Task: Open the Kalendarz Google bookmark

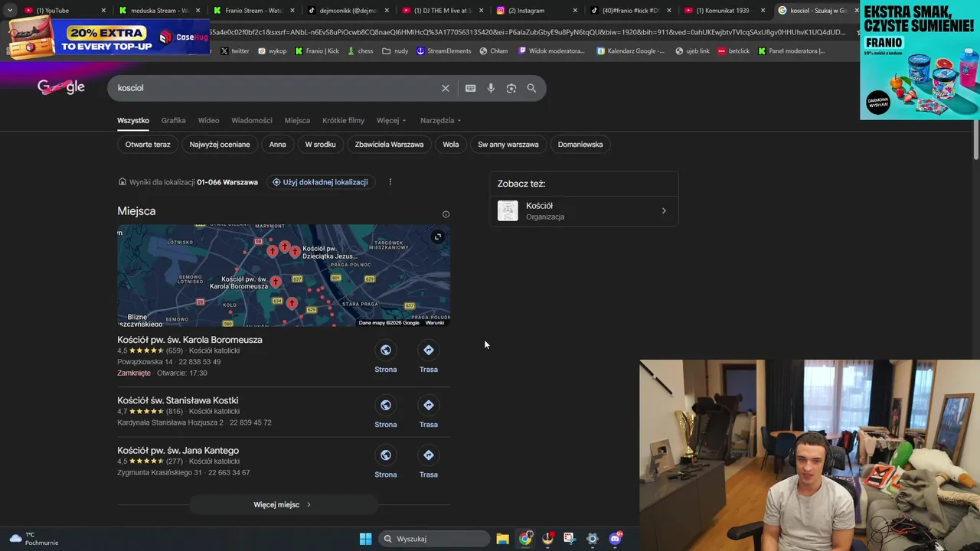Action: (x=630, y=51)
